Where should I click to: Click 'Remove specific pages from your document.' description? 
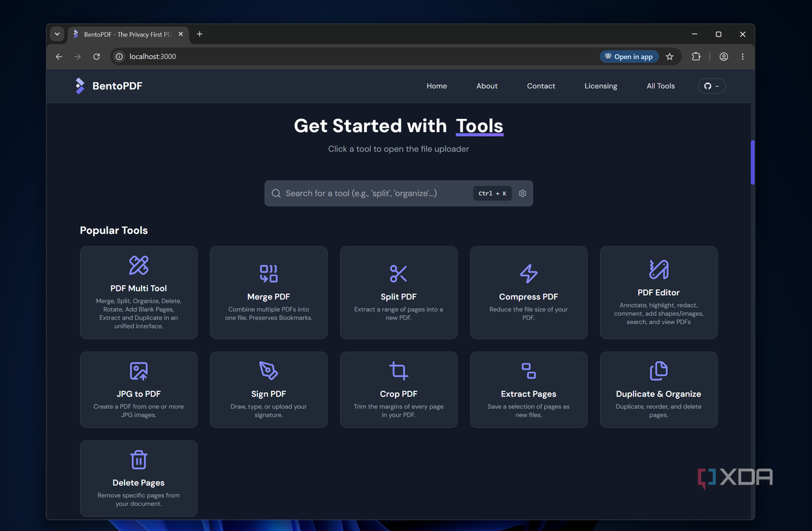pyautogui.click(x=138, y=500)
